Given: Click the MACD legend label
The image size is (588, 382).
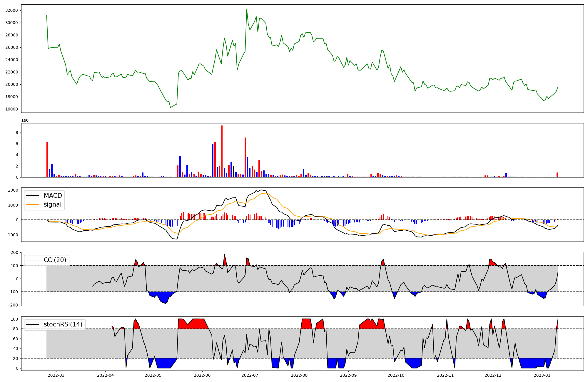Looking at the screenshot, I should 53,196.
